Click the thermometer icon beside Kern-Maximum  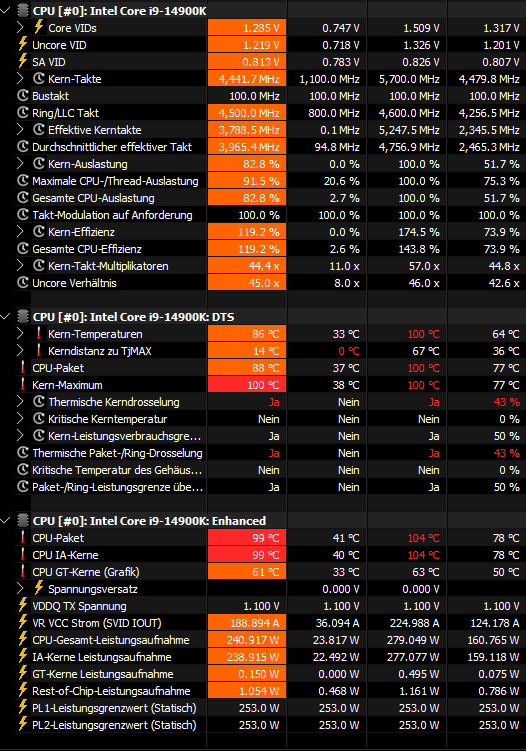point(23,385)
